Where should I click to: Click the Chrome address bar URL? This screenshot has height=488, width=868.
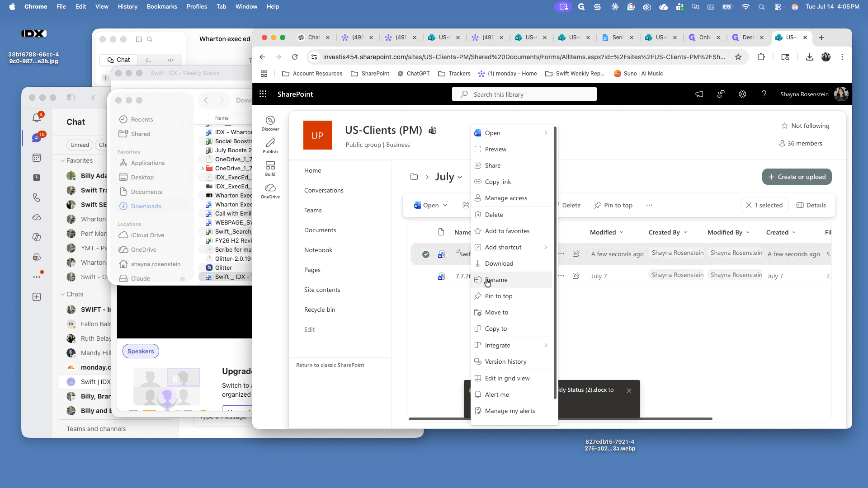click(524, 57)
